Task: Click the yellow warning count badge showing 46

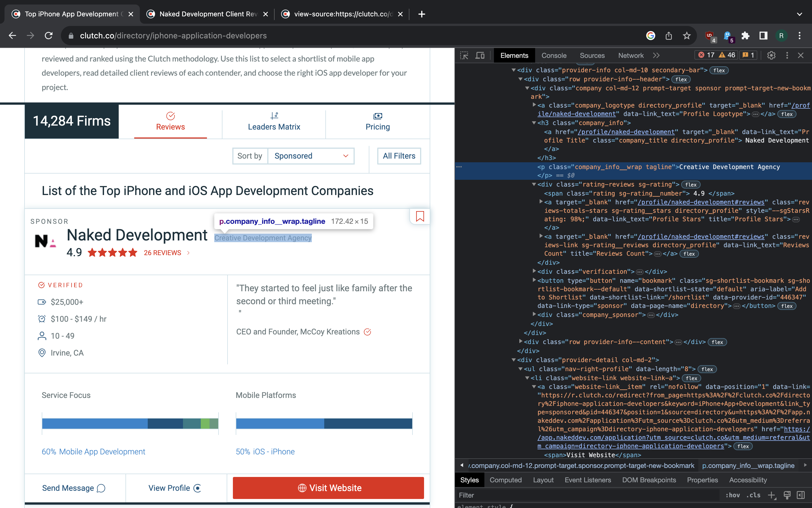Action: [x=727, y=55]
